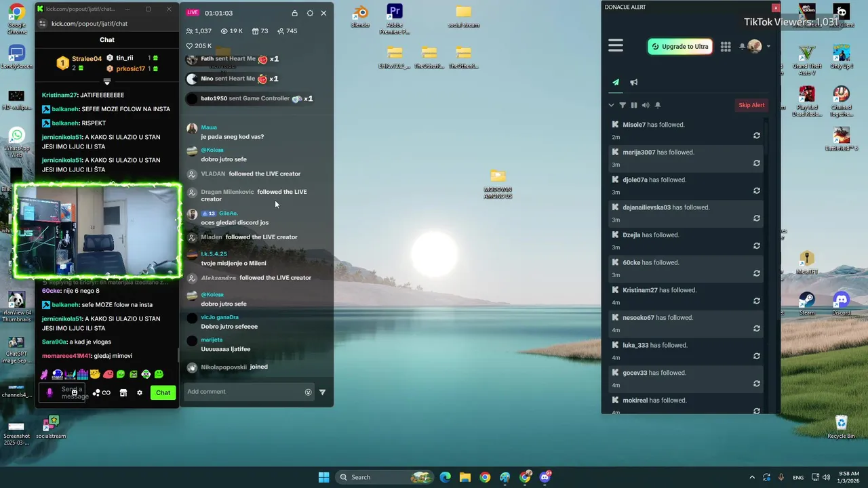Open the hamburger menu in Donacije Alert window
Image resolution: width=868 pixels, height=488 pixels.
(x=616, y=45)
